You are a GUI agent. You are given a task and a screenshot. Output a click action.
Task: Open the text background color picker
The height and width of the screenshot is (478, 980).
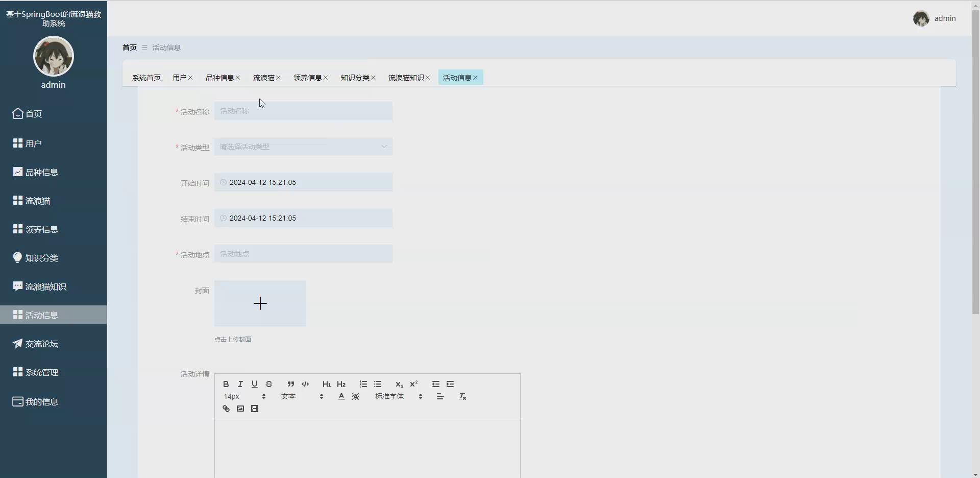(356, 396)
